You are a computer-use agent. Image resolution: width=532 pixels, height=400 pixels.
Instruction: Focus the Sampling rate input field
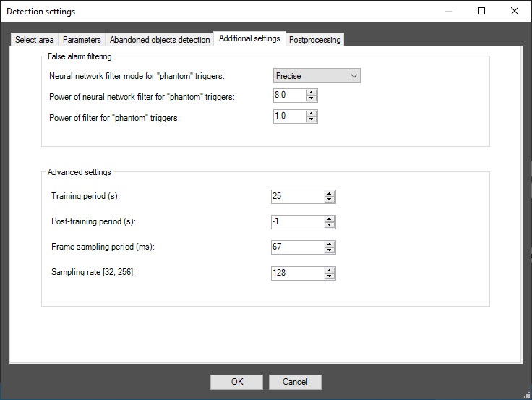296,273
